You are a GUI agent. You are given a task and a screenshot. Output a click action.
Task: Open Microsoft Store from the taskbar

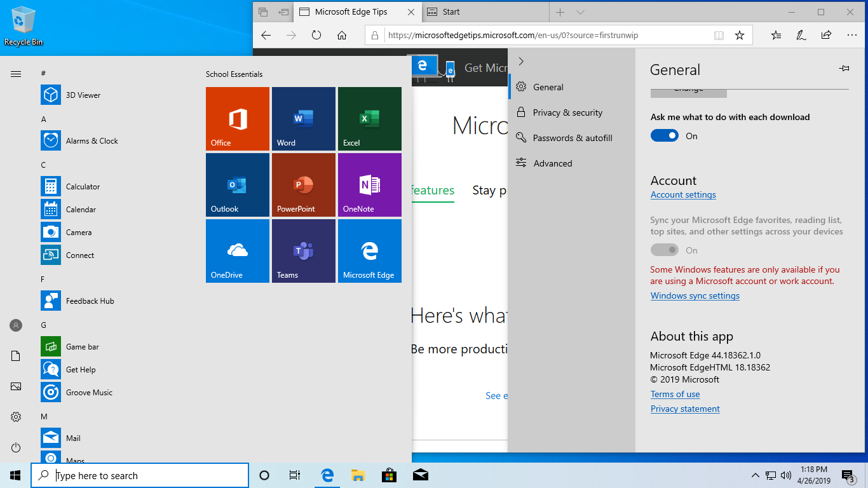(389, 475)
